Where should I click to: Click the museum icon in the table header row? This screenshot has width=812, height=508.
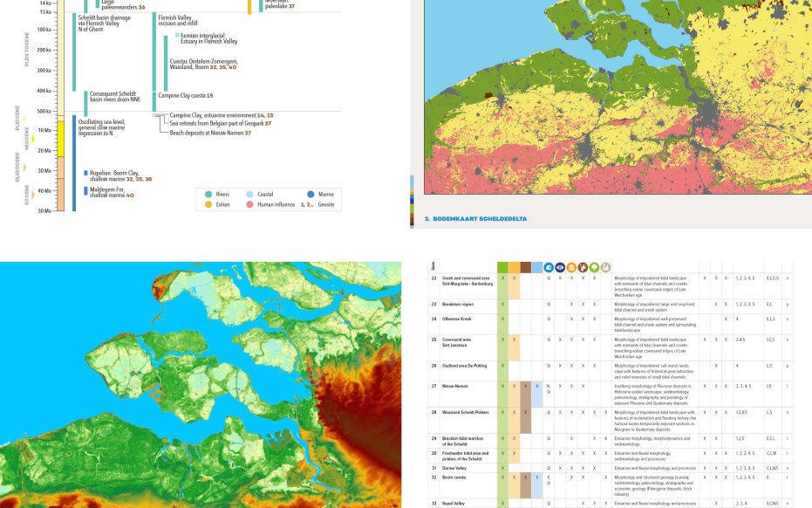[571, 267]
